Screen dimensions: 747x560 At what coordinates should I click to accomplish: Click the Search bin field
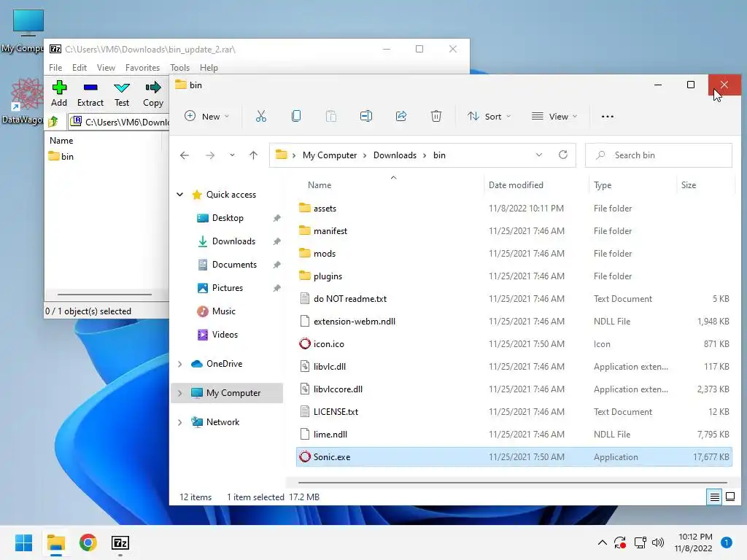click(659, 155)
